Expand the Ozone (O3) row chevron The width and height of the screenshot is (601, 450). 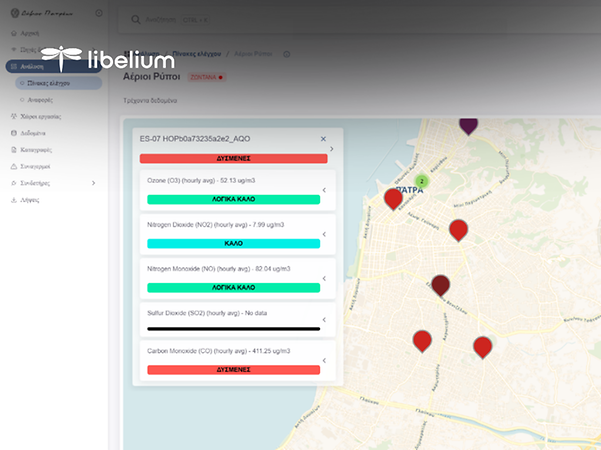coord(324,190)
